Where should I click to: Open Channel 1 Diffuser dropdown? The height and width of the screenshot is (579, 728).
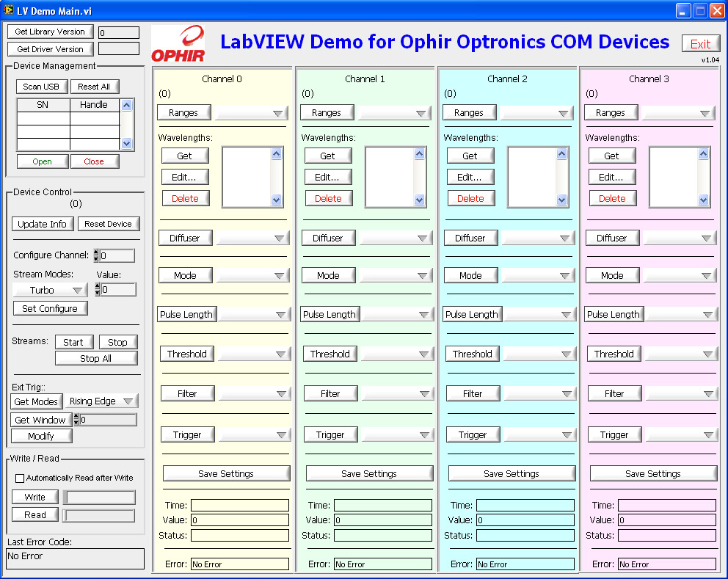pos(396,238)
